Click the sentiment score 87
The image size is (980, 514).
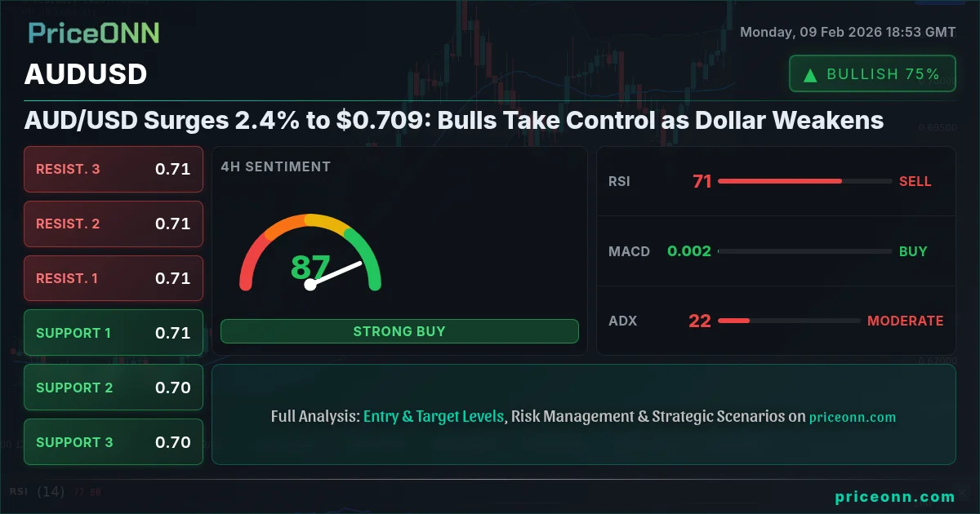[310, 268]
